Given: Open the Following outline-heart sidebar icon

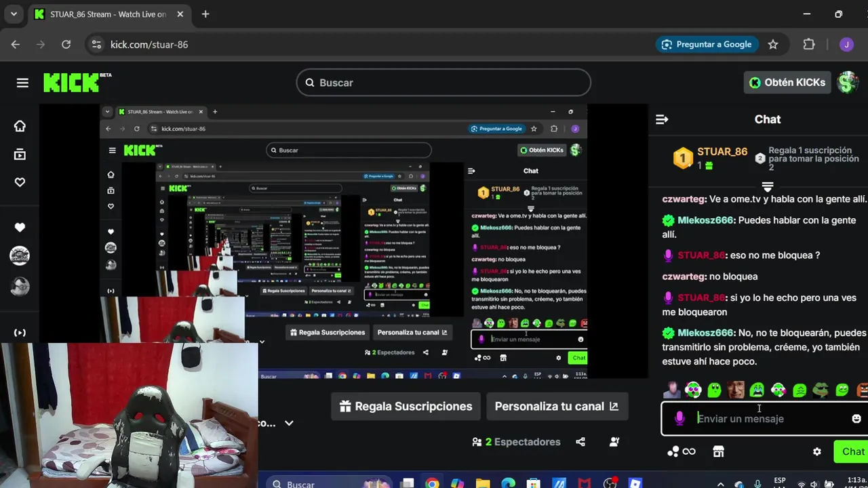Looking at the screenshot, I should click(x=20, y=182).
